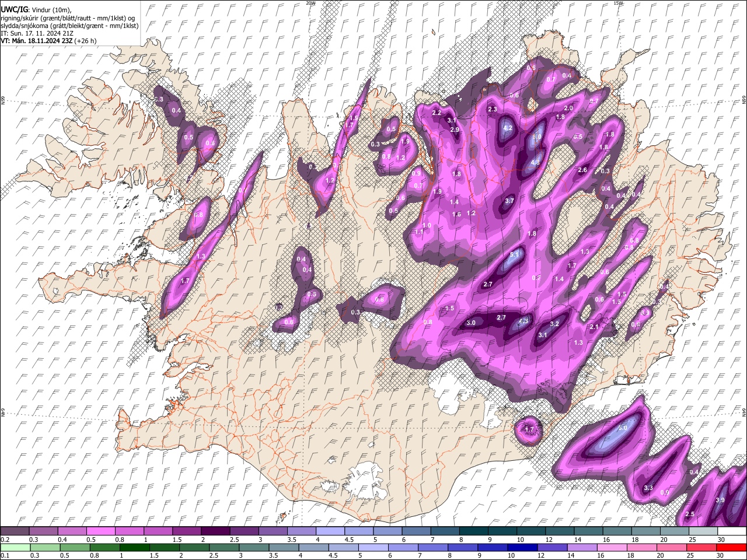
Task: Select the '2.1' snowfall value on map
Action: [x=594, y=327]
